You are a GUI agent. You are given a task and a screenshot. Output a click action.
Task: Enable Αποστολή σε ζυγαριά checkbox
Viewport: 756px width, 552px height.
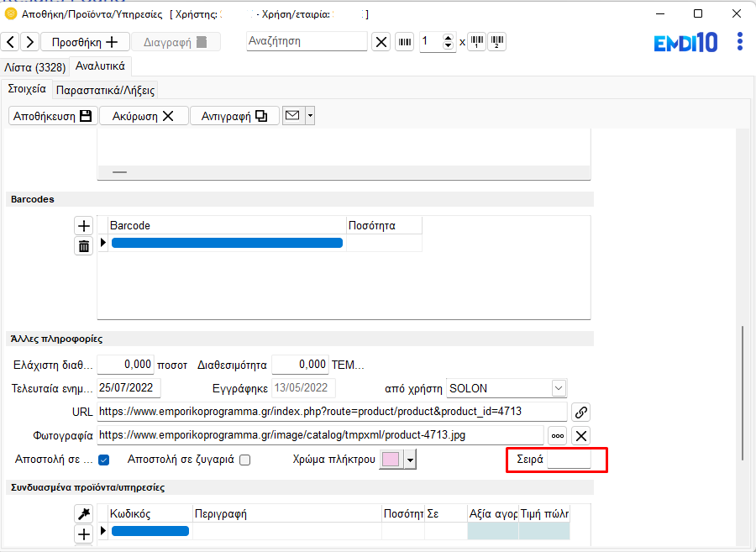click(x=245, y=460)
